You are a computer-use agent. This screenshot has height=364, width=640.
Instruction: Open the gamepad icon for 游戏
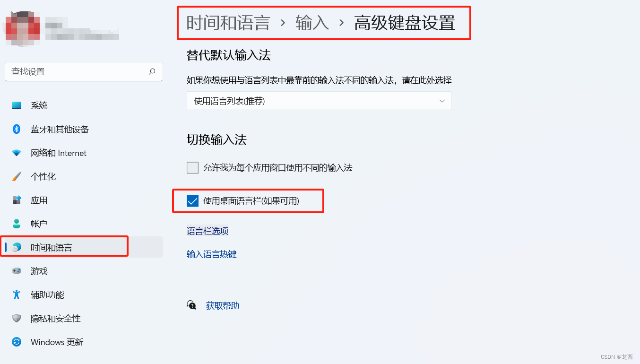click(17, 271)
